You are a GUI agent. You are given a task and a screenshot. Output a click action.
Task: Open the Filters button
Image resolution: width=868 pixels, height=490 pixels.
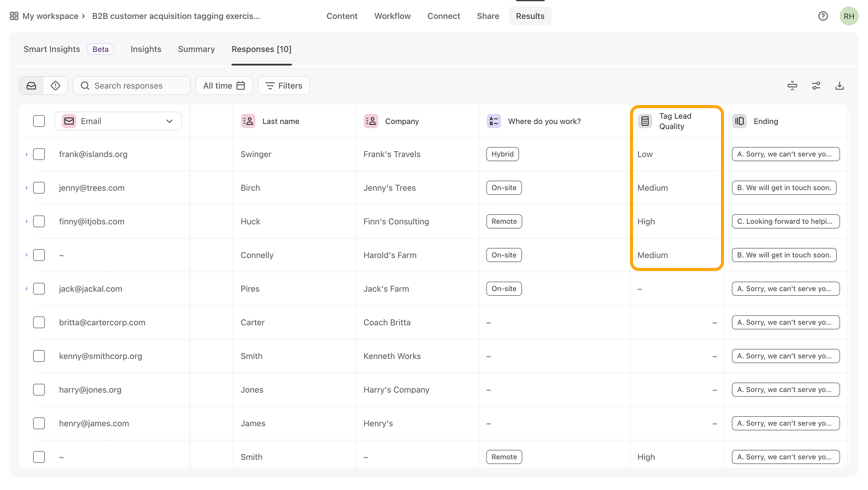[x=284, y=86]
